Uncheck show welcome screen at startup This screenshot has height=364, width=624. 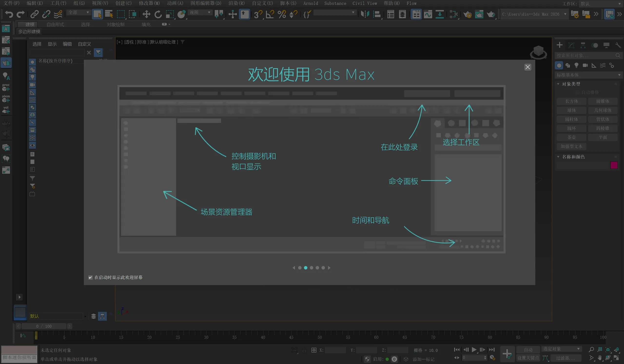(x=90, y=278)
